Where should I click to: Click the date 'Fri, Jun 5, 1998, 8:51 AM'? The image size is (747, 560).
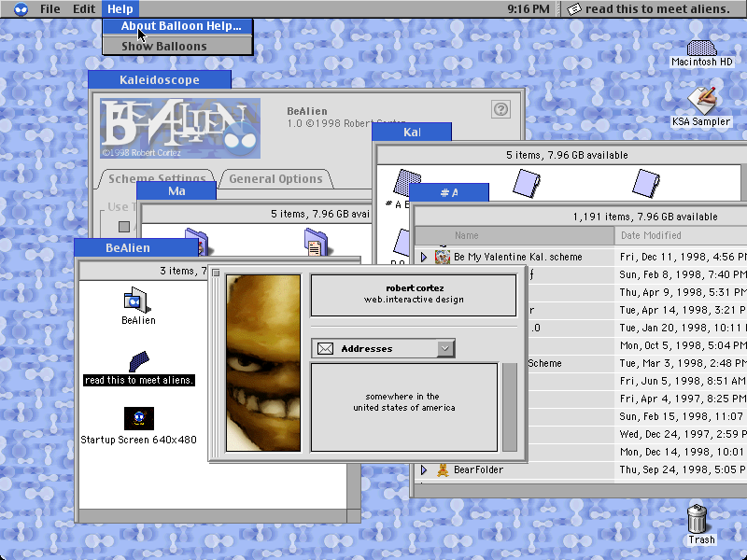(x=684, y=381)
